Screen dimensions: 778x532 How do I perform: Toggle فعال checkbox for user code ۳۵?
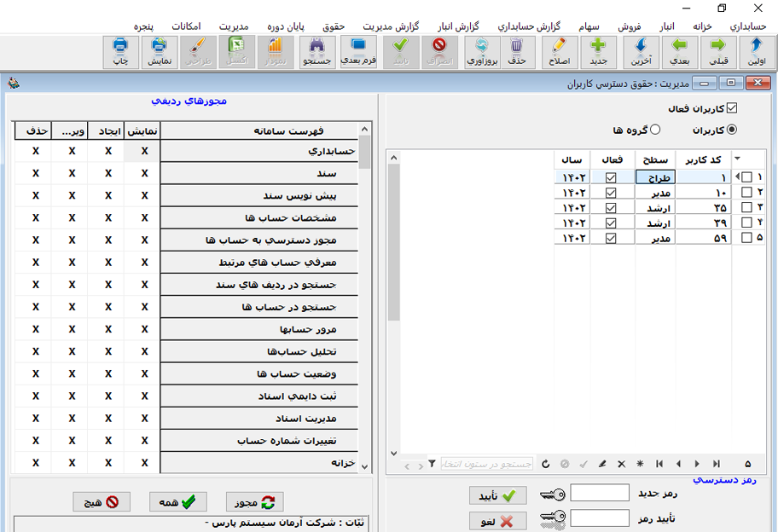tap(611, 208)
